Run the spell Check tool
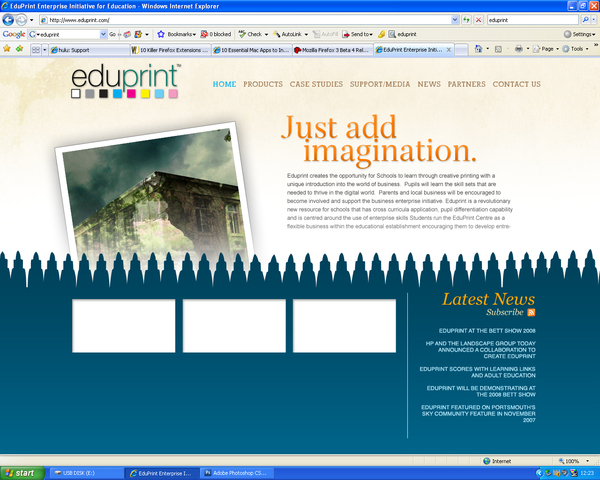Viewport: 600px width, 480px height. [x=253, y=34]
